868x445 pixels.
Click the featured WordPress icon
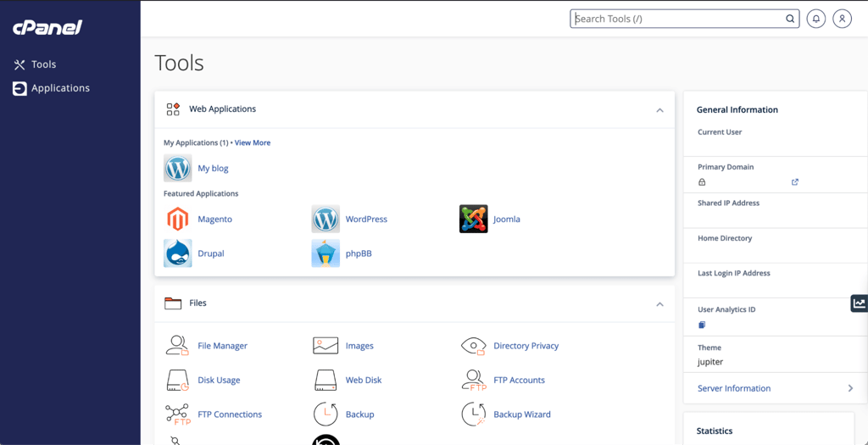click(325, 220)
